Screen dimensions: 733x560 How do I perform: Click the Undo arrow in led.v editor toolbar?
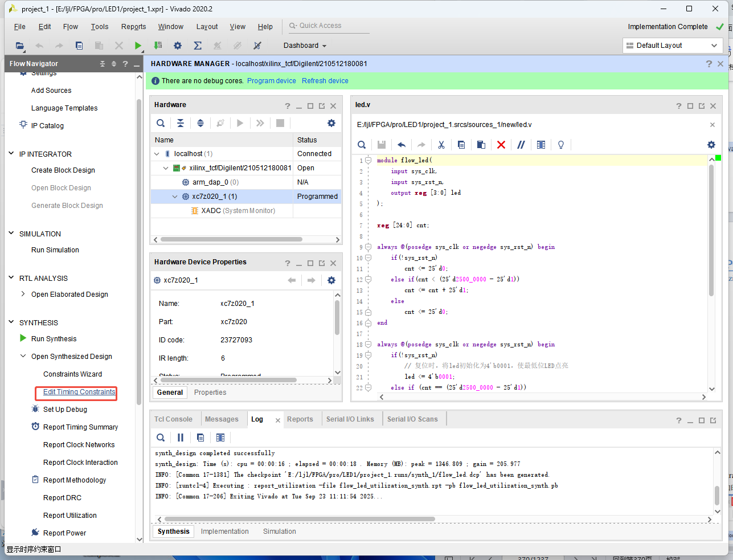(402, 145)
